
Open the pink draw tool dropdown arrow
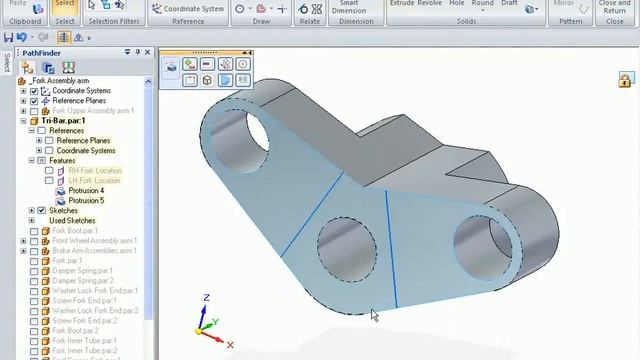coord(271,9)
